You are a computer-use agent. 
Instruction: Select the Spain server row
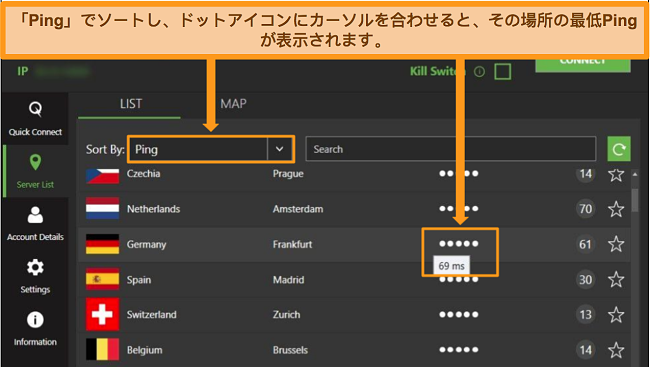(x=354, y=280)
